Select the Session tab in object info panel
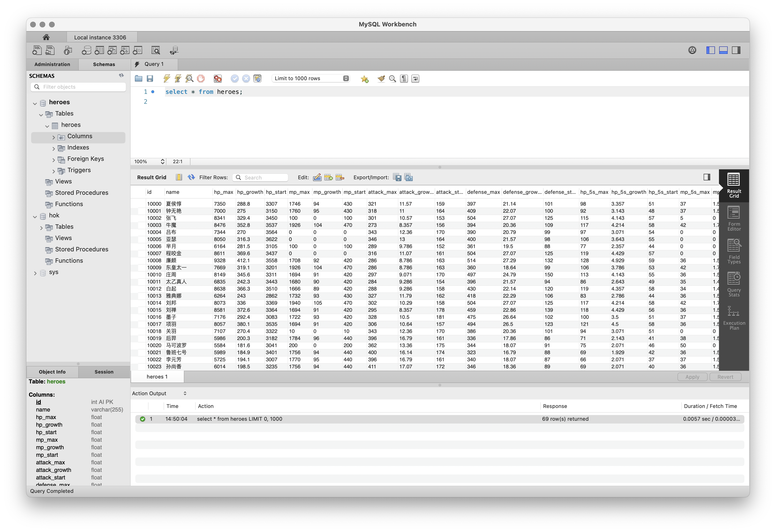 point(104,372)
